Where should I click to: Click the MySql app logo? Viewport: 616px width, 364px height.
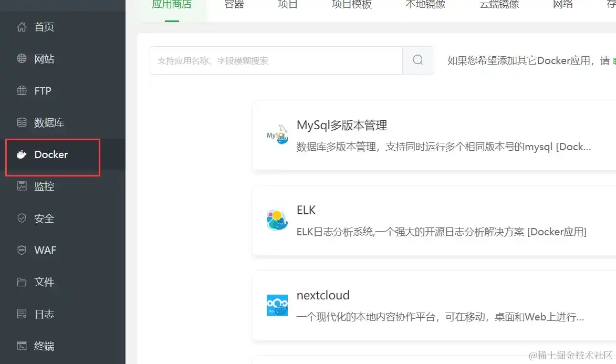[277, 135]
